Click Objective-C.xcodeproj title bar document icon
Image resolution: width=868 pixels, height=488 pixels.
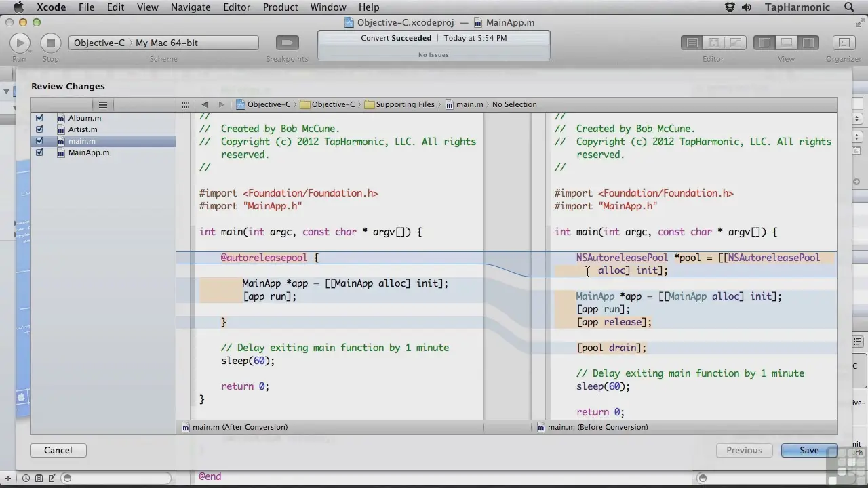click(x=349, y=22)
